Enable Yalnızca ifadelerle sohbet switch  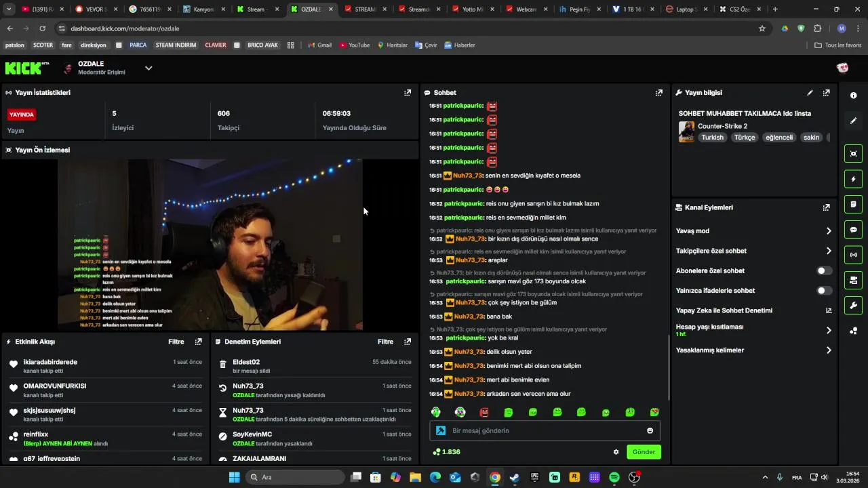point(824,291)
